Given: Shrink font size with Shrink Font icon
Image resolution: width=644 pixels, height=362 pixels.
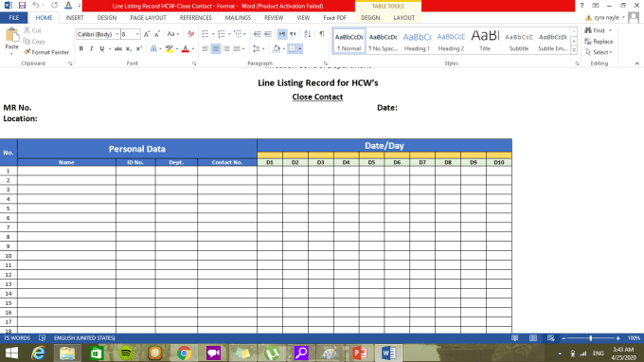Looking at the screenshot, I should [x=157, y=34].
